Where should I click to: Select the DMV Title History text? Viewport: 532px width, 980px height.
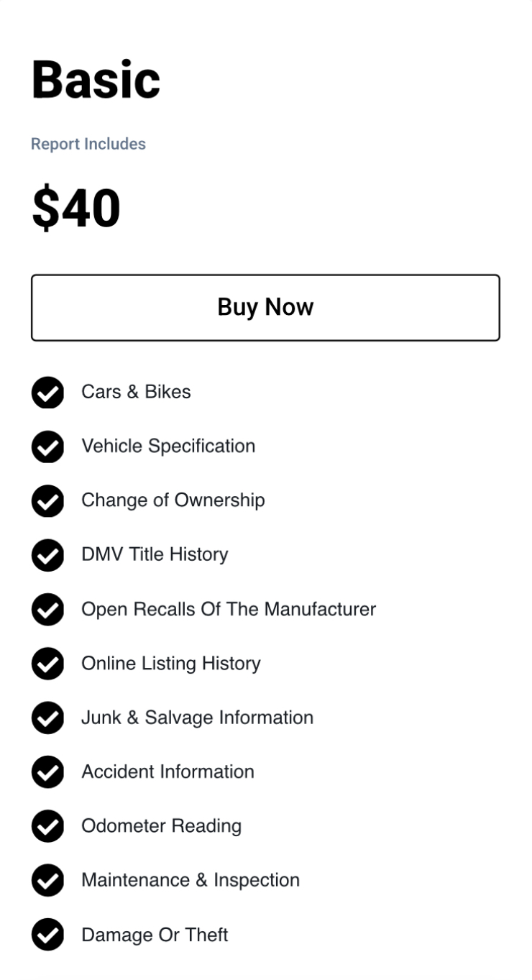coord(155,554)
